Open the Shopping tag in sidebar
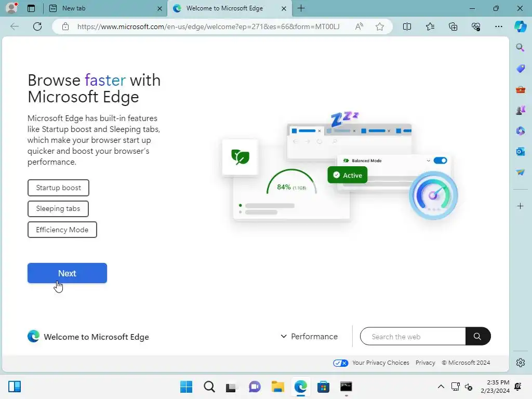The image size is (532, 399). pos(520,69)
